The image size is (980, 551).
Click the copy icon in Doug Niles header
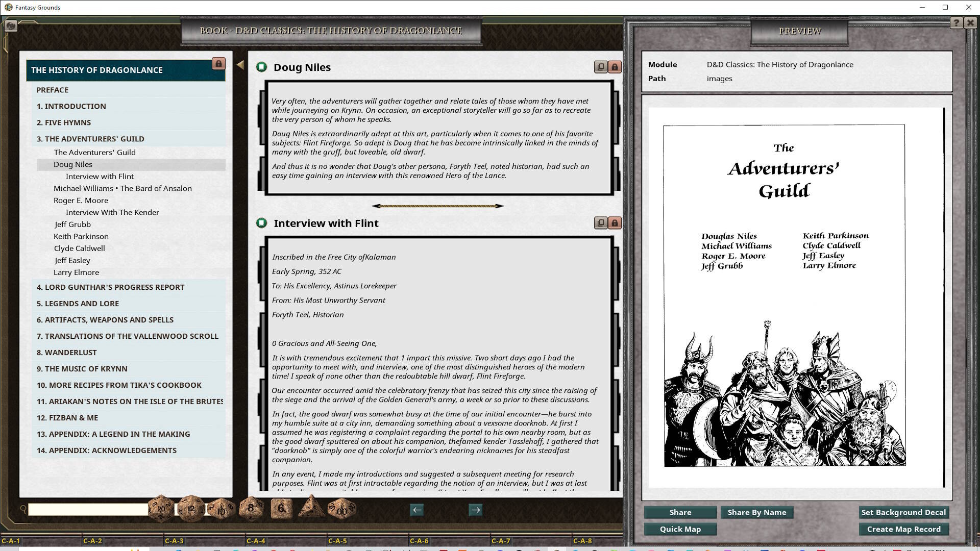[x=601, y=67]
